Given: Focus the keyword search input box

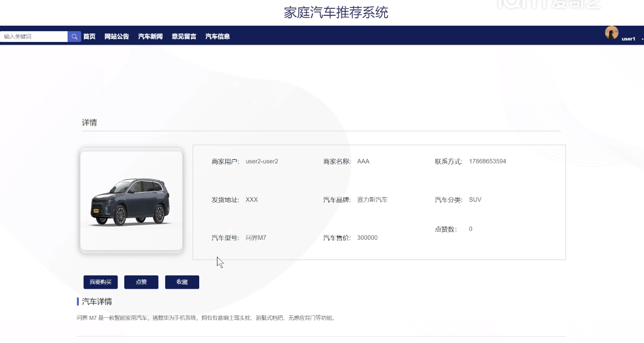Looking at the screenshot, I should coord(34,37).
